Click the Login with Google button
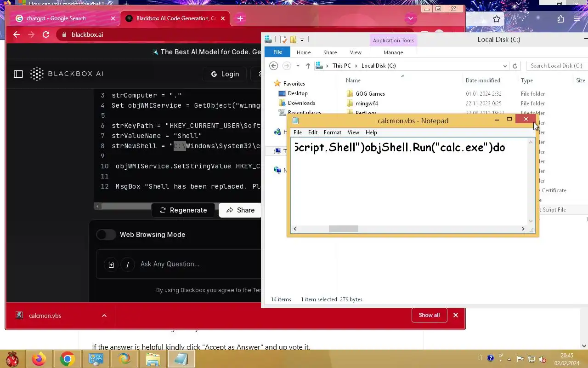Screen dimensions: 588x368 [225, 74]
